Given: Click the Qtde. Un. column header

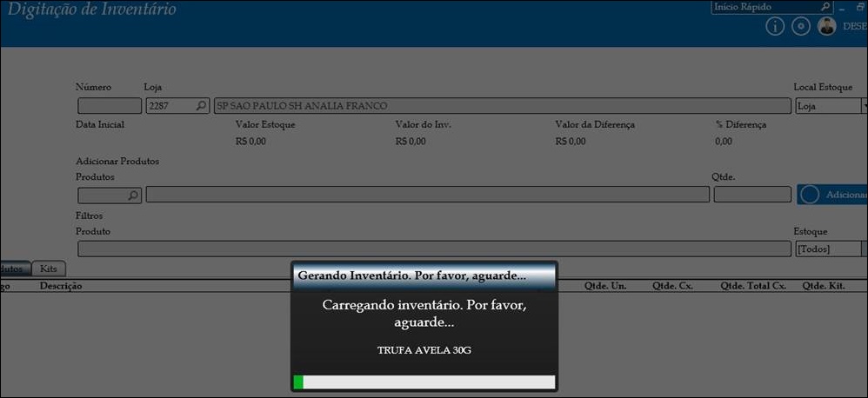Looking at the screenshot, I should point(605,286).
